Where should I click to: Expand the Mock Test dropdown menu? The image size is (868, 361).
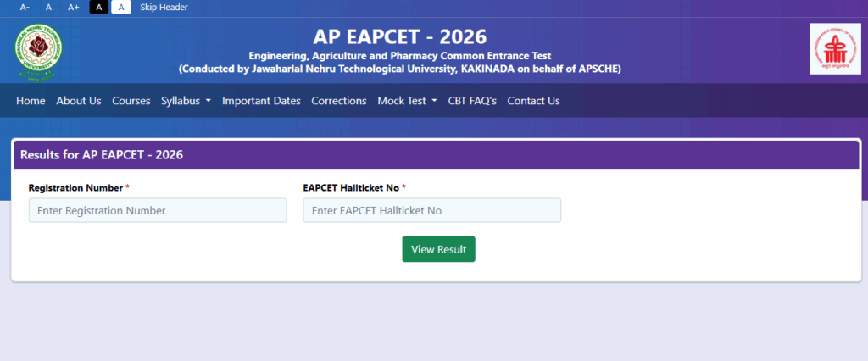tap(408, 101)
